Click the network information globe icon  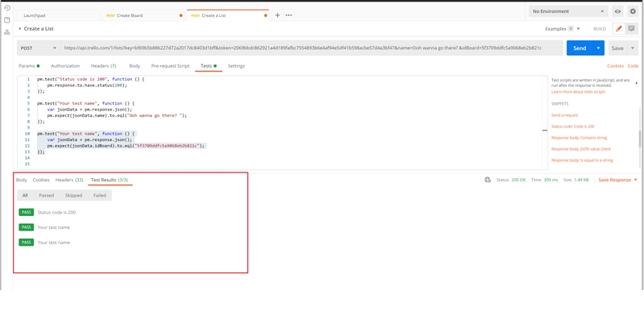488,180
